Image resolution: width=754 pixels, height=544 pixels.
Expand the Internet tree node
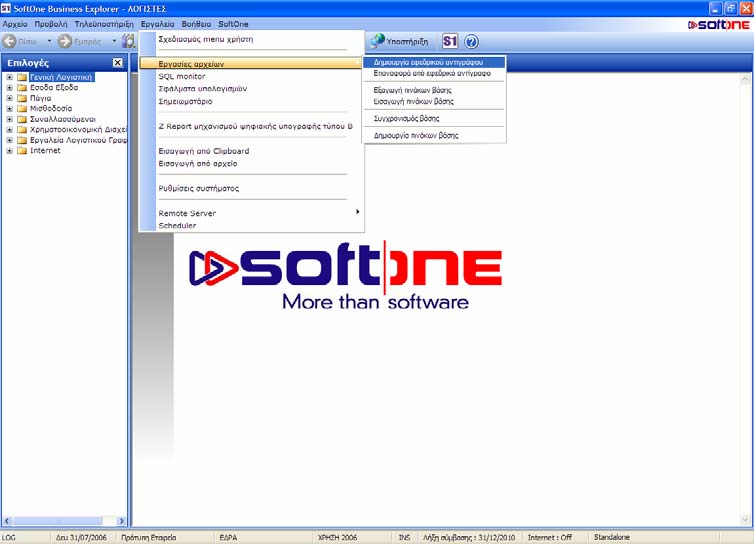click(9, 151)
